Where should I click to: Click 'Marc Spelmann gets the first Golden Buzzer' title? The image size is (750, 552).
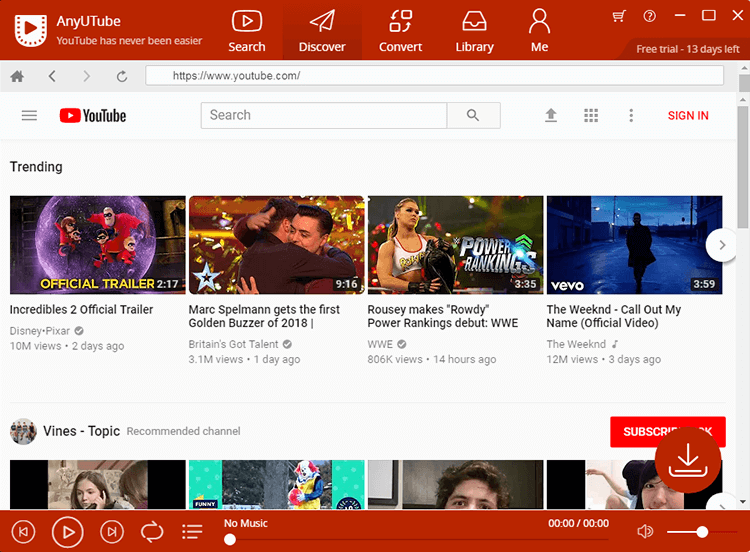click(264, 316)
